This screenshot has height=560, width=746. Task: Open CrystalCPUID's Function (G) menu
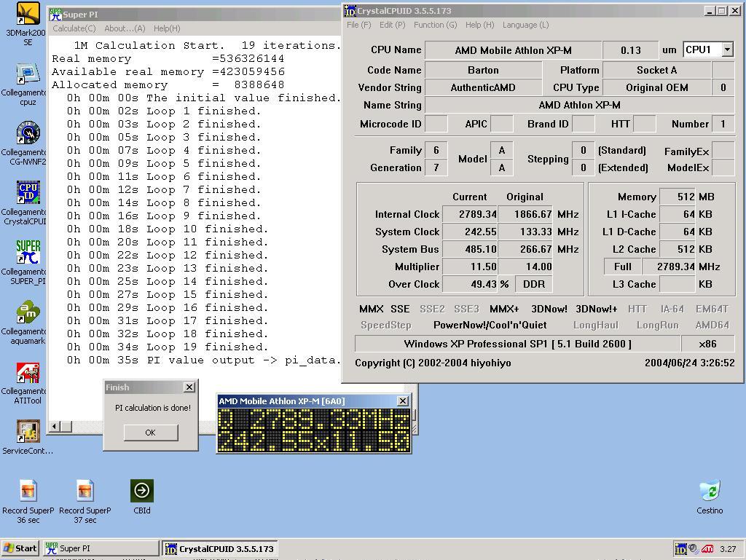tap(436, 25)
